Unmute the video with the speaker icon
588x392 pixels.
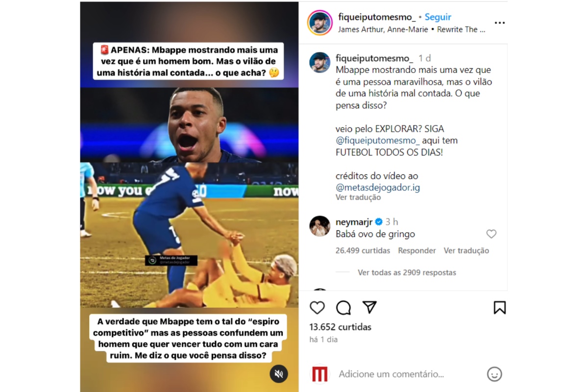click(279, 374)
